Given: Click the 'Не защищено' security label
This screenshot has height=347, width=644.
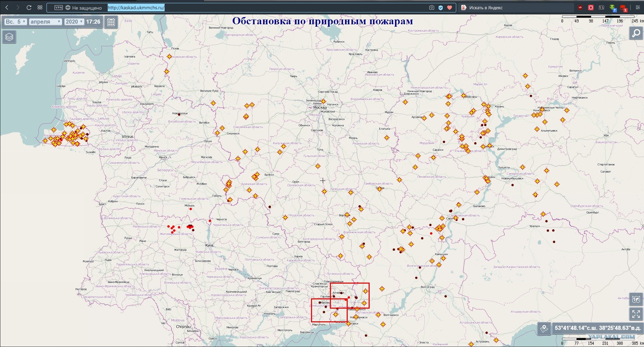Looking at the screenshot, I should point(87,8).
